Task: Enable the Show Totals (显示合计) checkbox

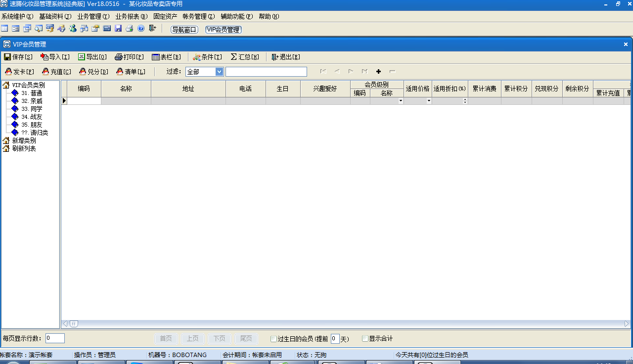Action: click(x=365, y=339)
